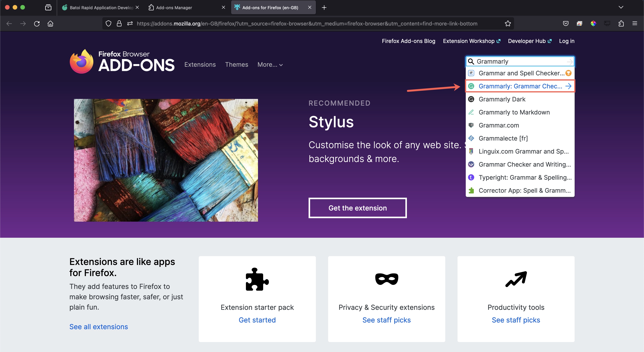Viewport: 644px width, 352px height.
Task: Click Get started under Extension starter pack
Action: tap(257, 320)
